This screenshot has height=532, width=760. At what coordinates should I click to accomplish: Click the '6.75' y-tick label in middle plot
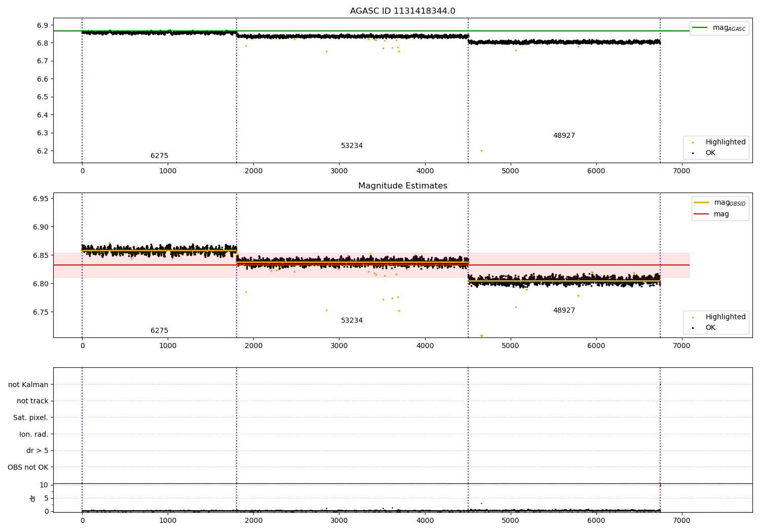pos(41,312)
